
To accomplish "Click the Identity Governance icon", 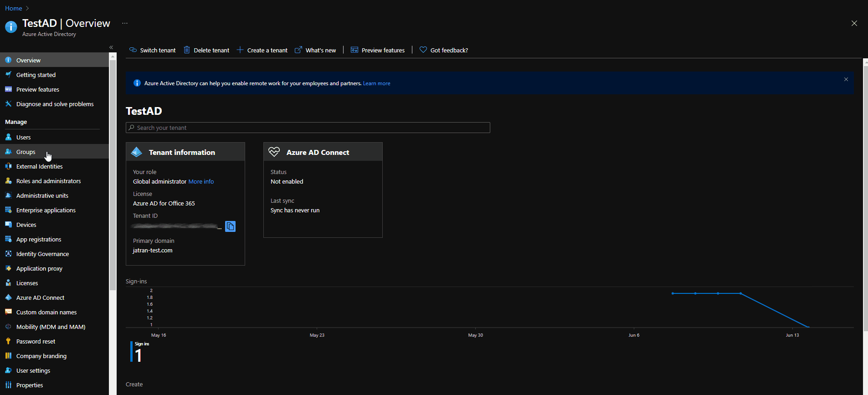I will [8, 254].
